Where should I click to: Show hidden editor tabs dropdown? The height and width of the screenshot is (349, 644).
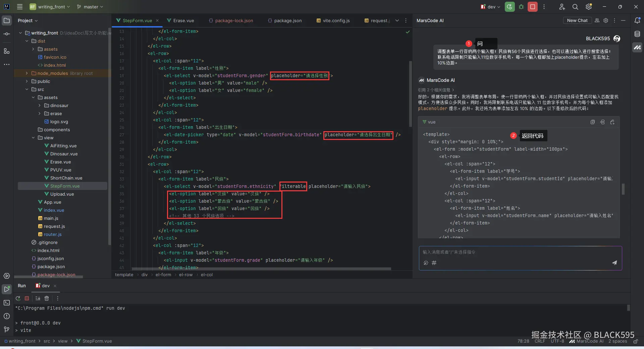[397, 20]
